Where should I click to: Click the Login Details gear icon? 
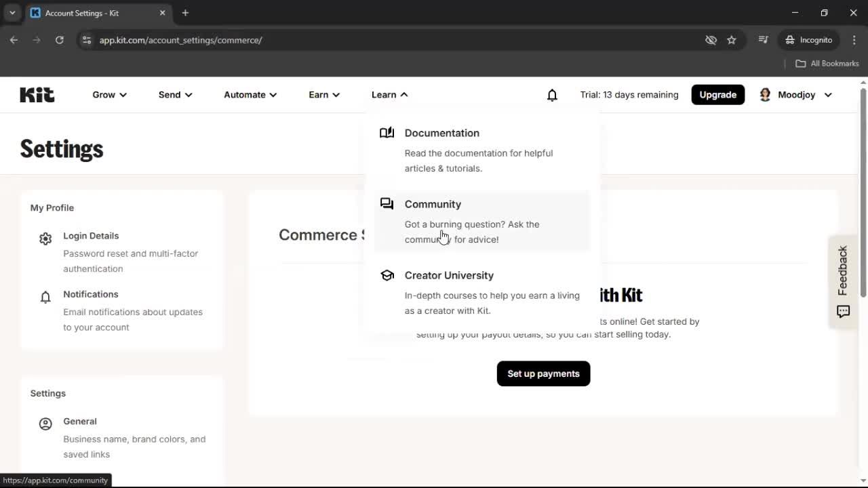pyautogui.click(x=45, y=239)
